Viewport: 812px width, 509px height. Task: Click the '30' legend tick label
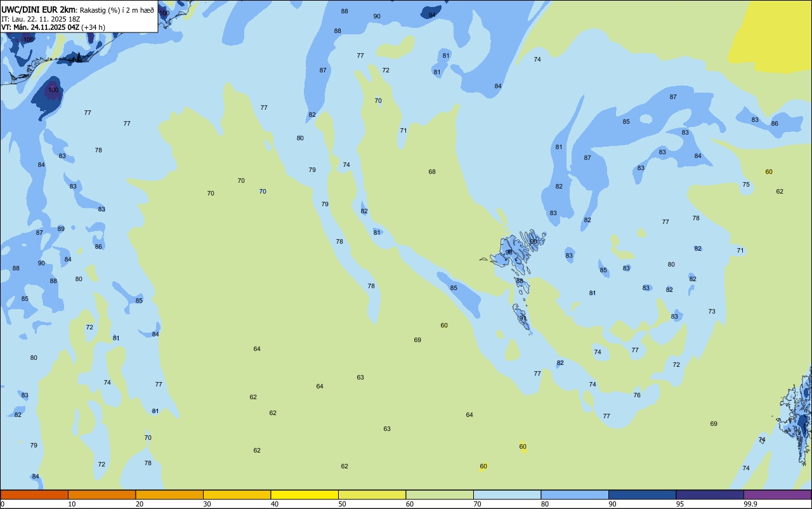[207, 504]
